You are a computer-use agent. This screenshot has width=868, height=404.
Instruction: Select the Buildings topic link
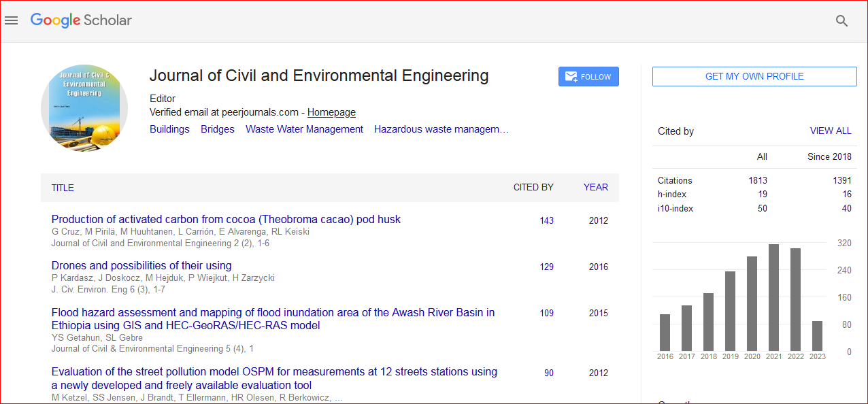tap(169, 129)
